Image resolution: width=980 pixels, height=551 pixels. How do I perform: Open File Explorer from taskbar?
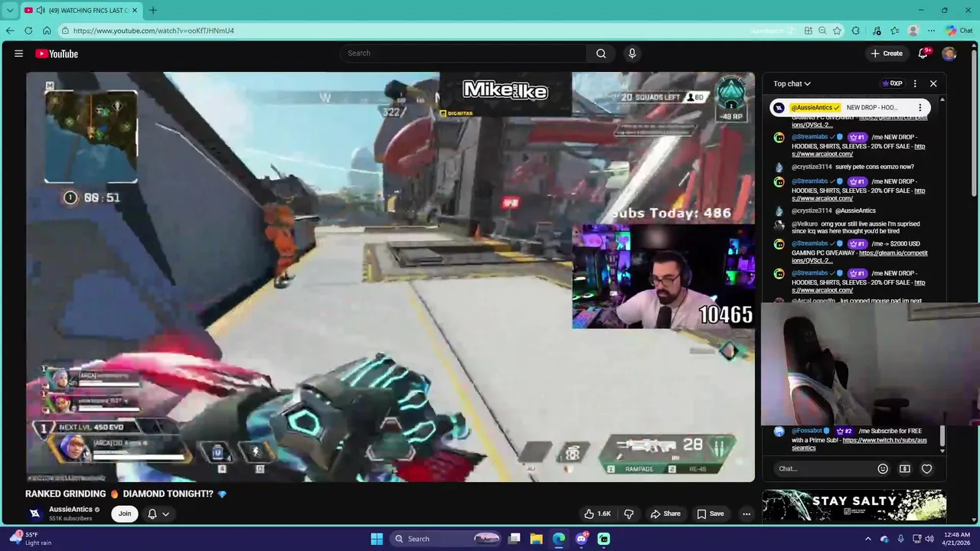[x=536, y=539]
